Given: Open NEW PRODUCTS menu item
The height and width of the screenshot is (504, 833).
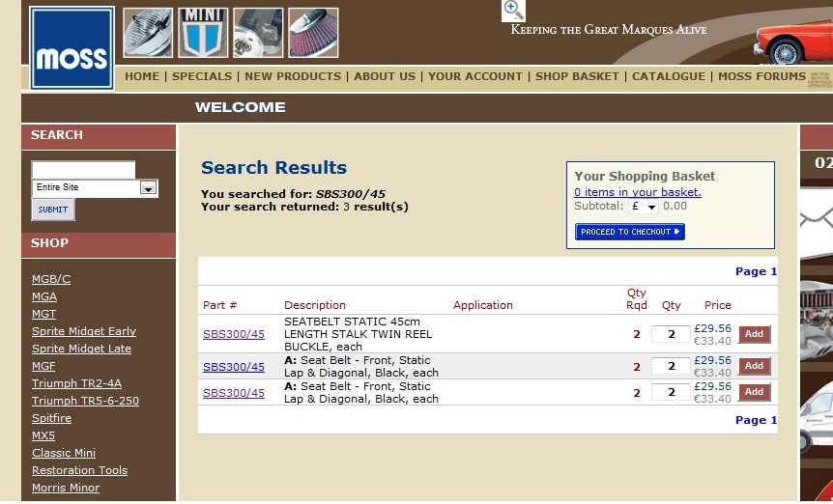Looking at the screenshot, I should (x=293, y=76).
